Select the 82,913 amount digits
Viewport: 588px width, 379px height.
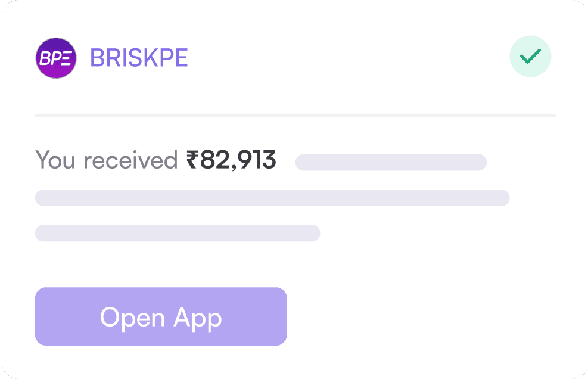pos(238,160)
